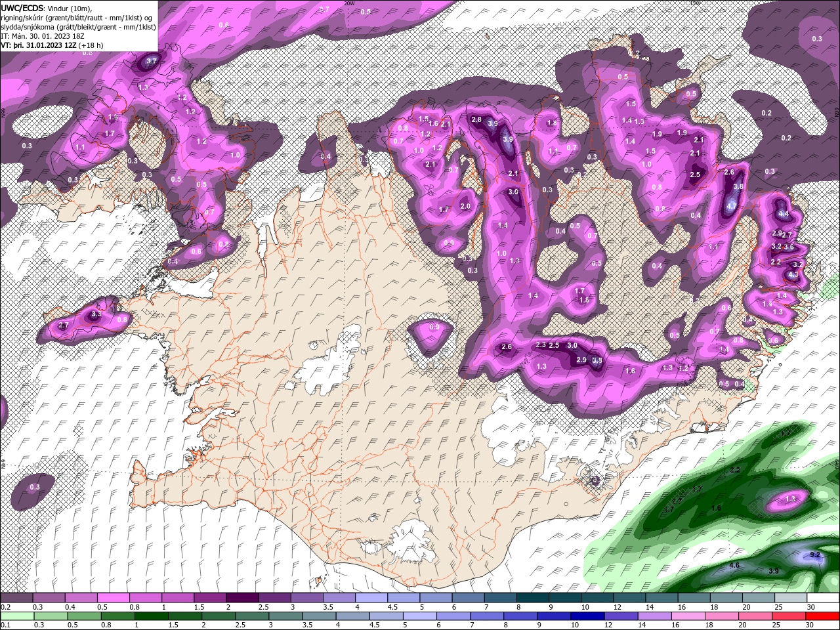The height and width of the screenshot is (630, 840).
Task: Select the 25–30 red-pink rain swatch
Action: pos(789,617)
